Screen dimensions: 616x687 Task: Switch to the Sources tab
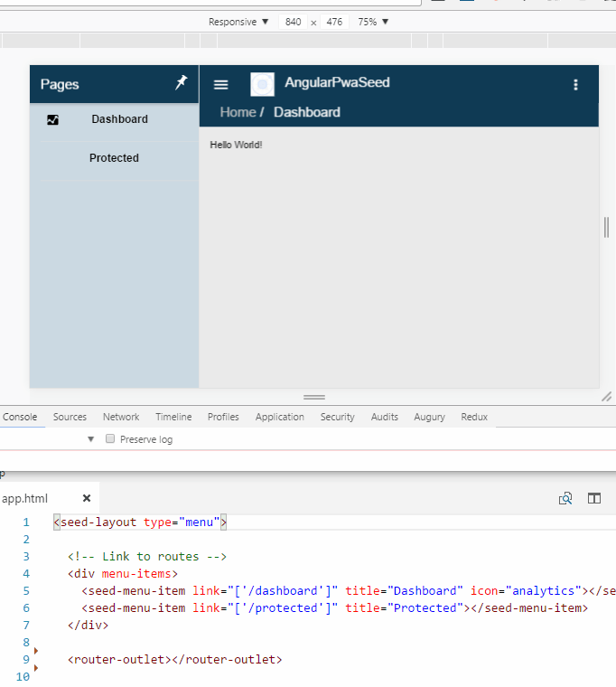(70, 417)
